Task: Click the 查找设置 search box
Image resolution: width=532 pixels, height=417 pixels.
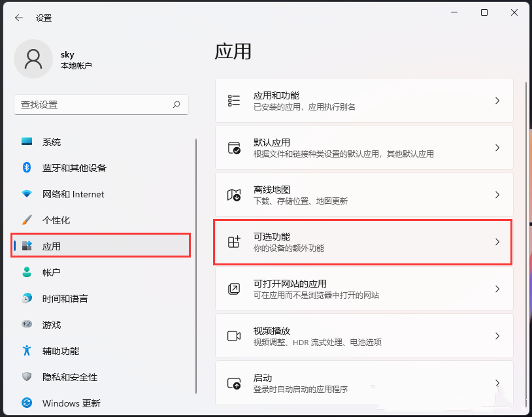Action: [x=101, y=105]
